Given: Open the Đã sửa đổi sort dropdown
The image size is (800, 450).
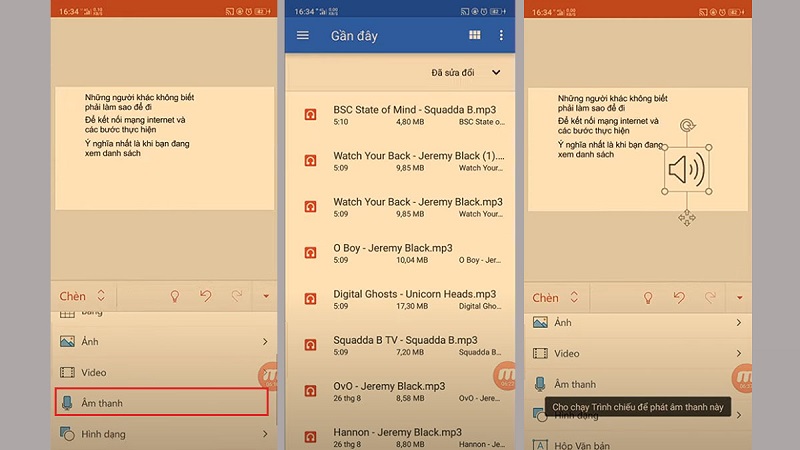Looking at the screenshot, I should coord(466,72).
